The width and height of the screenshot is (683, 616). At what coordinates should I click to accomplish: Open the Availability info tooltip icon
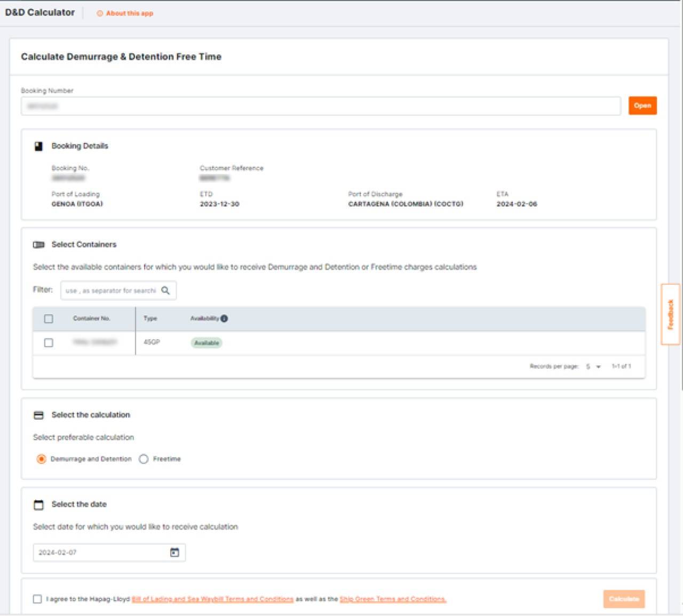click(225, 318)
